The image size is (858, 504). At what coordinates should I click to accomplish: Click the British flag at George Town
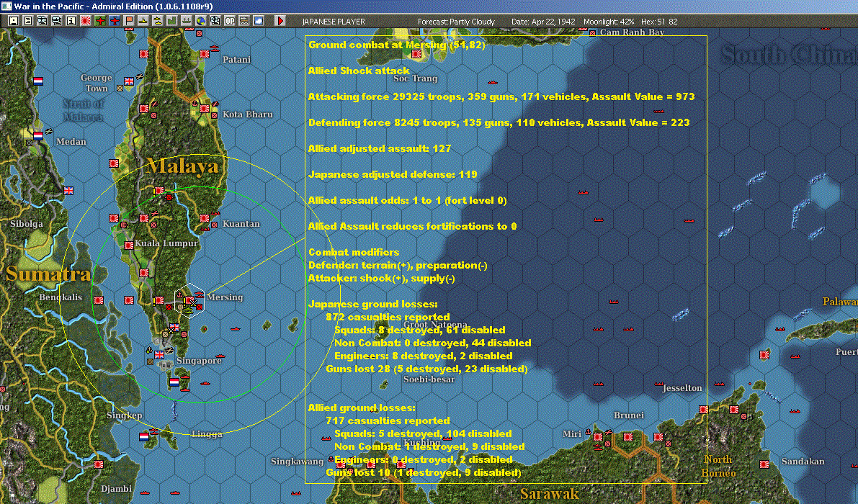pos(128,81)
